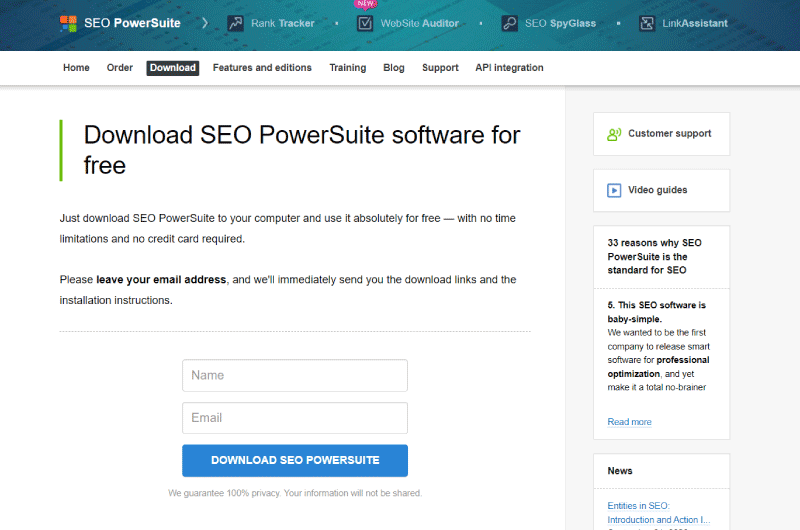Viewport: 800px width, 530px height.
Task: Click the chevron arrow after SEO PowerSuite
Action: pyautogui.click(x=205, y=23)
